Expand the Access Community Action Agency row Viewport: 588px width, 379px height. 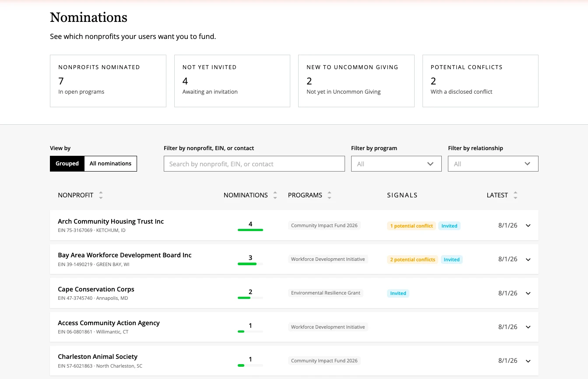528,327
